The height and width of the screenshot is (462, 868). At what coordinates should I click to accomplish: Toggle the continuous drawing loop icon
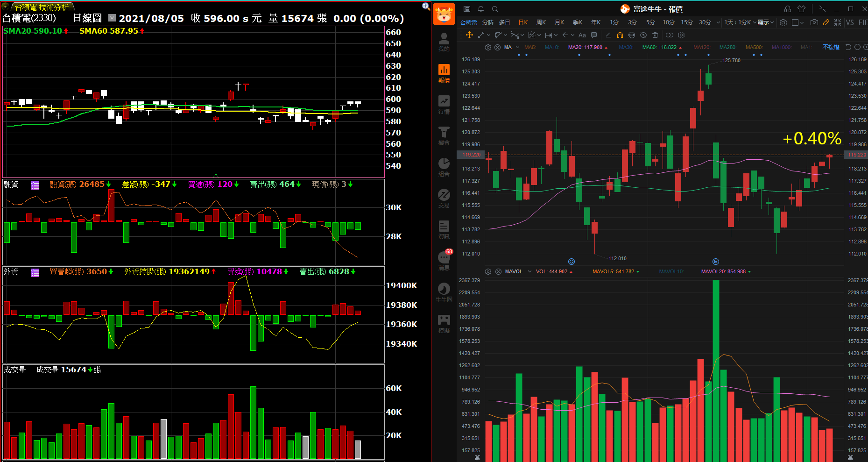point(632,35)
